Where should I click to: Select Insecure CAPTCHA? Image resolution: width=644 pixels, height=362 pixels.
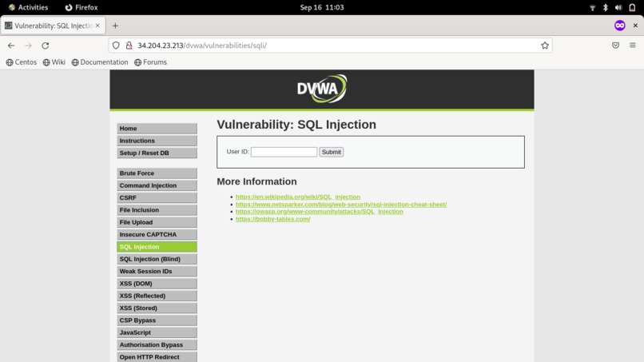pos(157,235)
